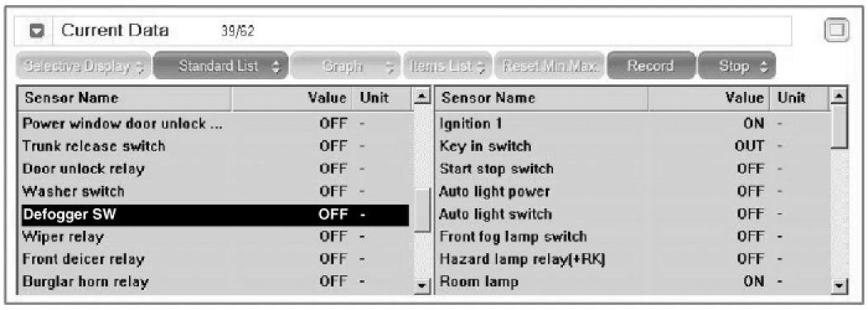
Task: Click the Record button
Action: (651, 66)
